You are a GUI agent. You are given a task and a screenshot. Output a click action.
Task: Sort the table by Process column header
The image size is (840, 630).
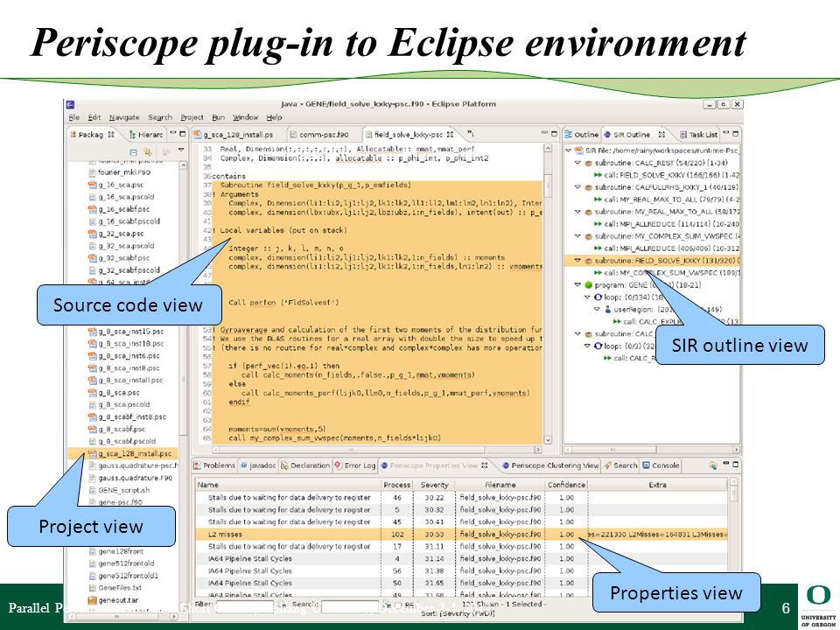coord(396,485)
